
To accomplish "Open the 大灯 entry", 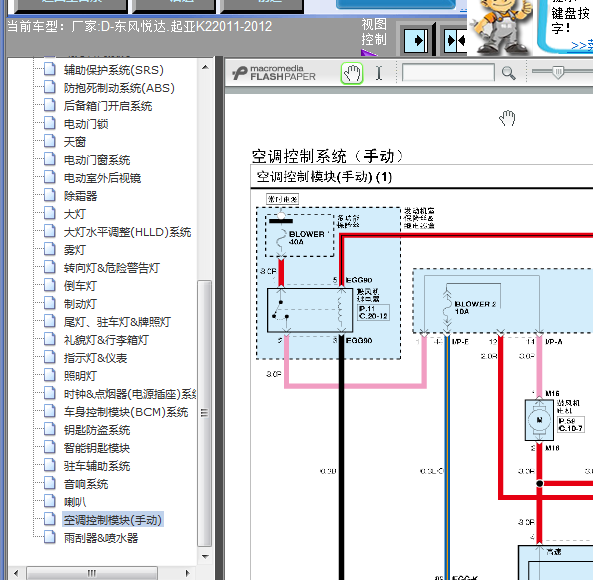I will click(75, 214).
